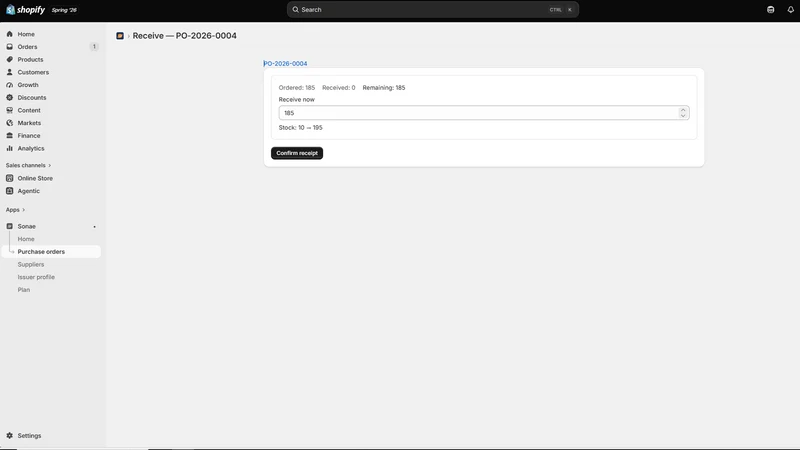Click the search magnifier icon
800x450 pixels.
click(x=295, y=10)
